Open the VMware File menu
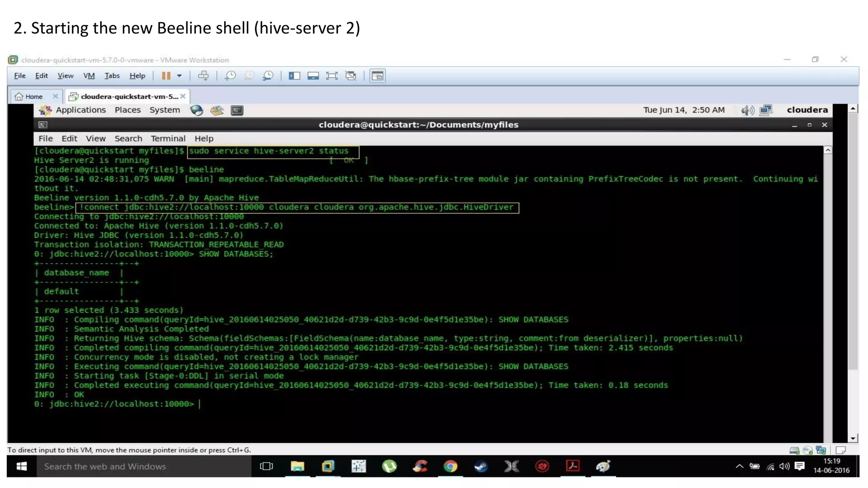The image size is (868, 488). point(20,76)
